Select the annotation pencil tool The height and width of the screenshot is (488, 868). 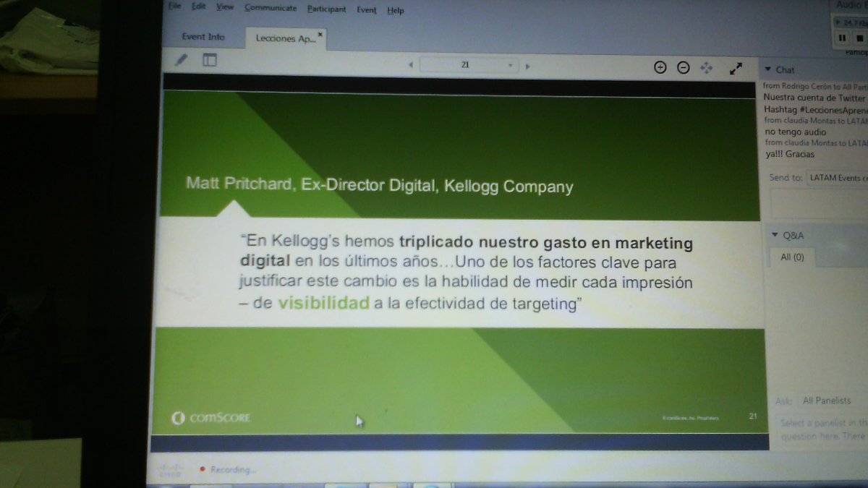pos(182,60)
